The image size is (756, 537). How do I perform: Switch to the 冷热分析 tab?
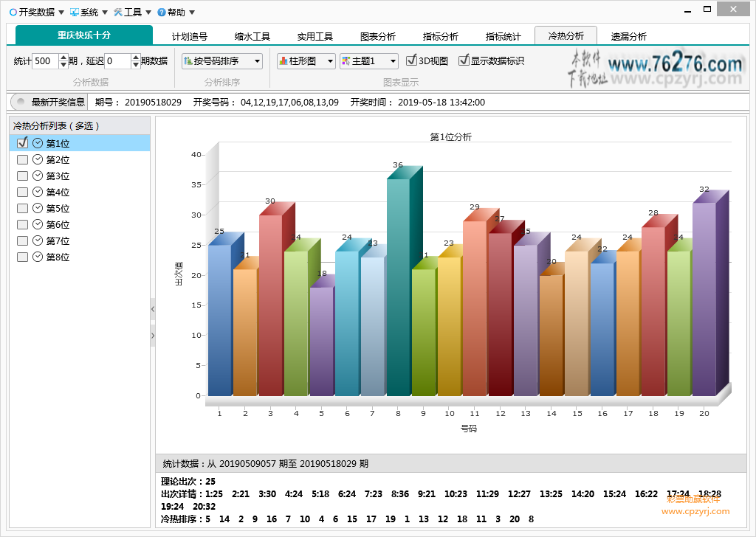point(566,35)
